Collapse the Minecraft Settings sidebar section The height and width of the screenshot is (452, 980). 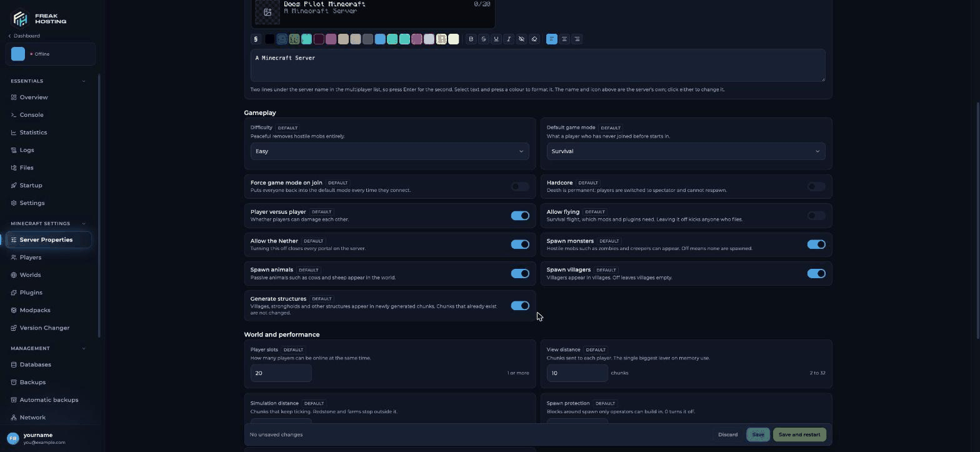pos(84,224)
